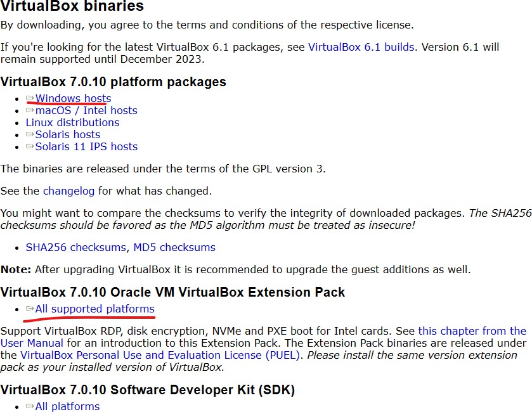
Task: Open the macOS / Intel hosts link
Action: pyautogui.click(x=86, y=110)
